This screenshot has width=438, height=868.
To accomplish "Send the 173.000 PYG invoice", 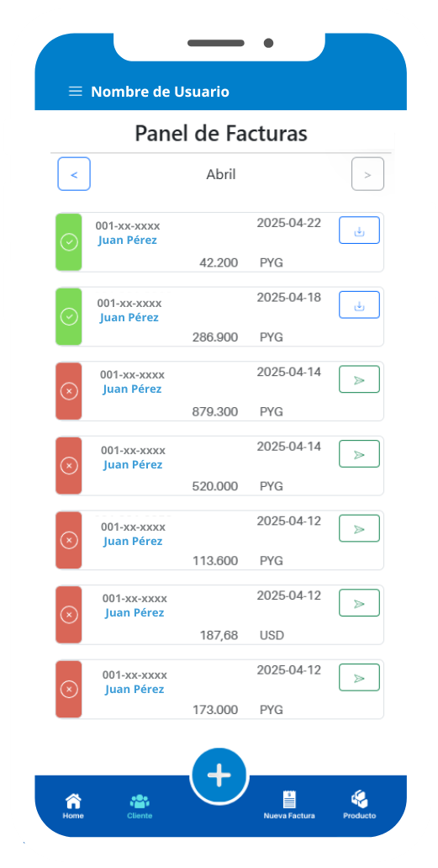I will tap(360, 678).
